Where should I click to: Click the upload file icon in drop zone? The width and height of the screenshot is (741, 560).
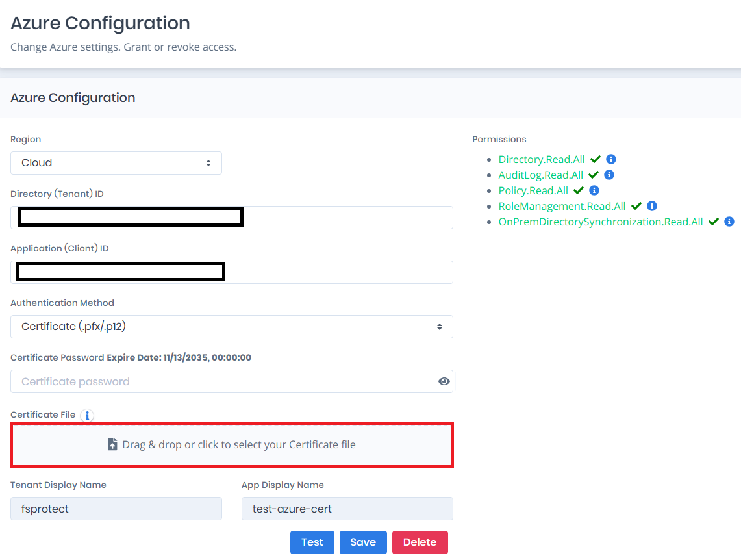112,444
